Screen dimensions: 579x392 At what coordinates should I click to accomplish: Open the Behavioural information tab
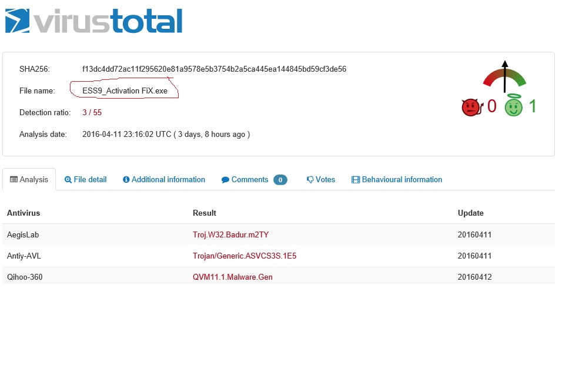[397, 180]
